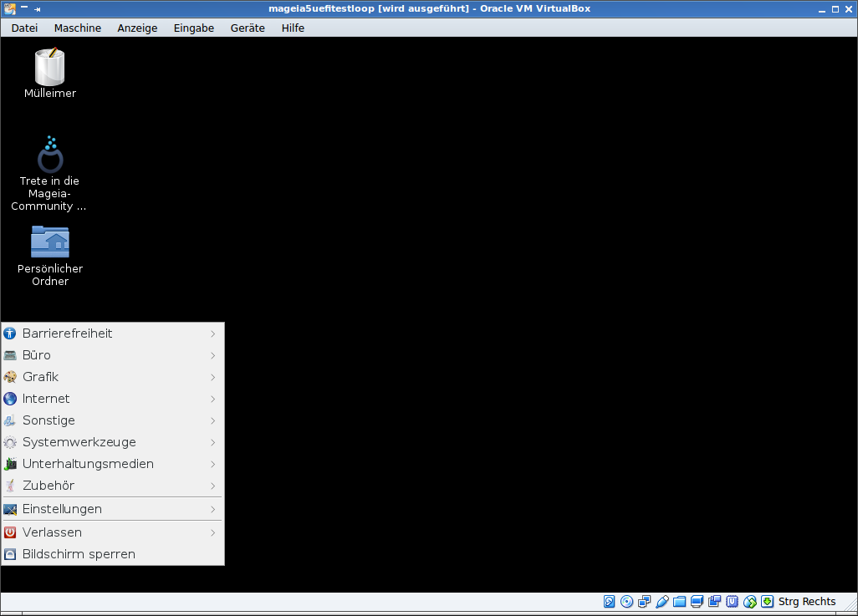Expand the Büro submenu arrow
Viewport: 858px width, 616px height.
(x=213, y=355)
